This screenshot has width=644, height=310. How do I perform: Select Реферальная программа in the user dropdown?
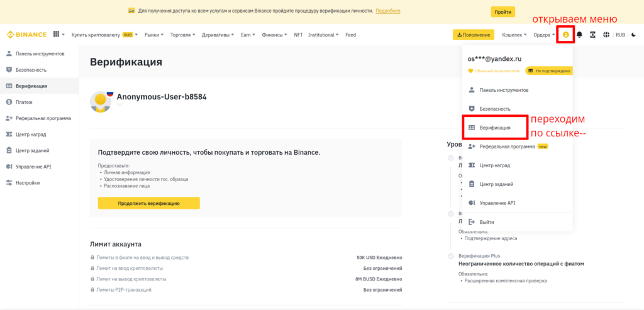[x=517, y=147]
